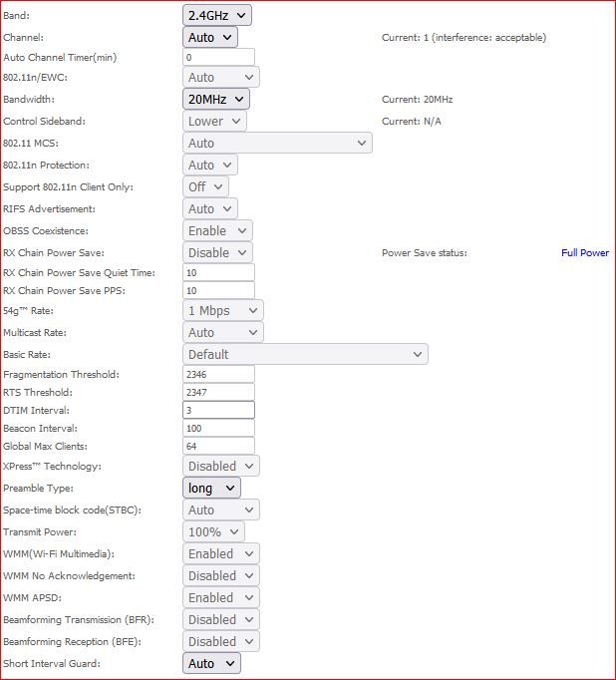The image size is (616, 680).
Task: Open the Band dropdown set to 2.4GHz
Action: [217, 15]
